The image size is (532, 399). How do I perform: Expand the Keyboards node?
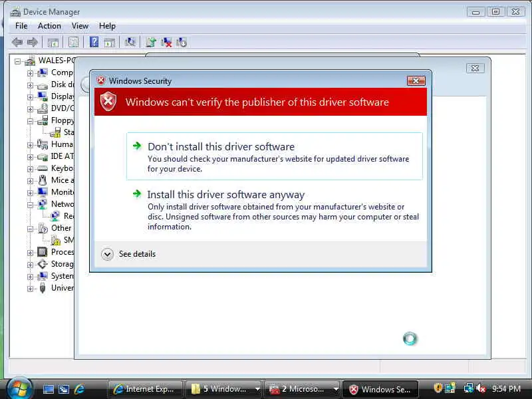tap(30, 169)
